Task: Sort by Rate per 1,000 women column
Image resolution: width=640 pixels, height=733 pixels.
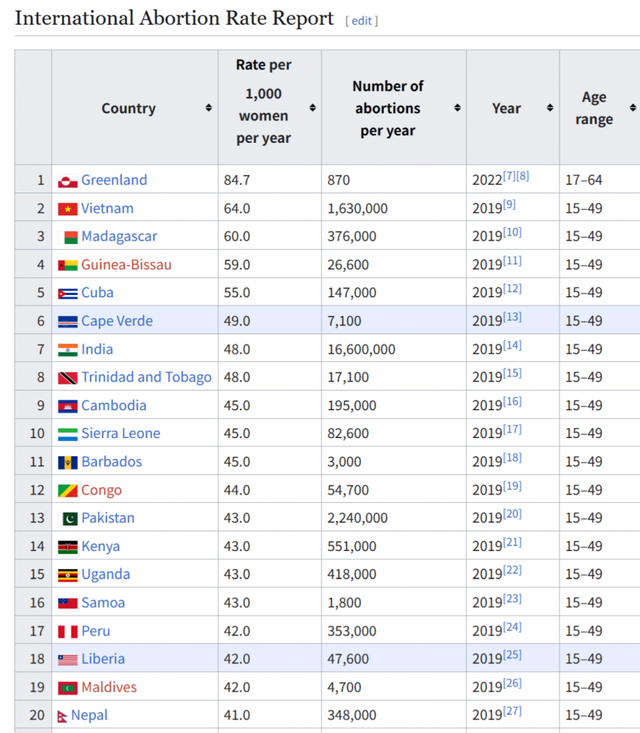Action: pyautogui.click(x=312, y=108)
